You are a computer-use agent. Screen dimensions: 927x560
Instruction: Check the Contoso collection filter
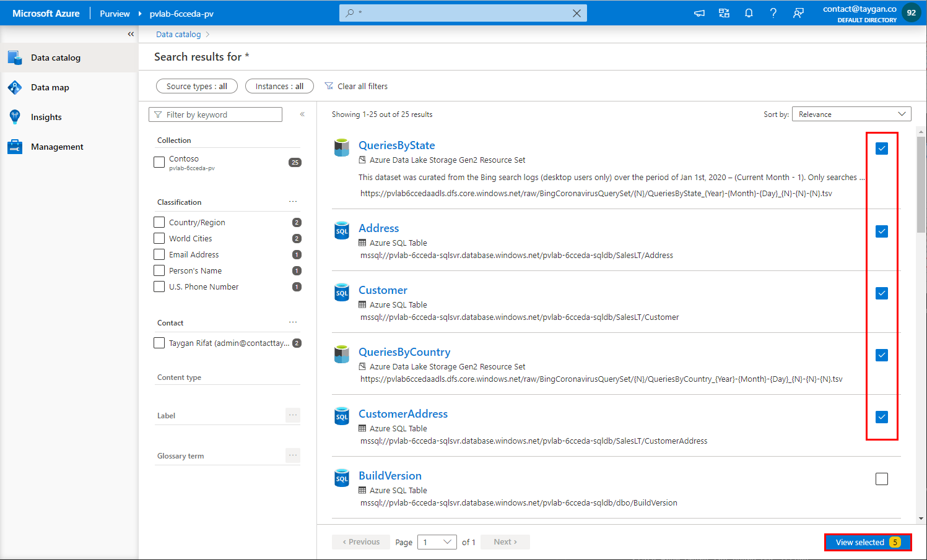pos(159,162)
